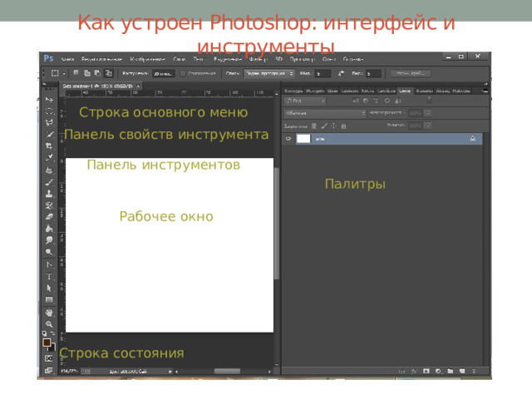Screen dimensions: 532x399
Task: Toggle lock transparent pixels
Action: (314, 126)
